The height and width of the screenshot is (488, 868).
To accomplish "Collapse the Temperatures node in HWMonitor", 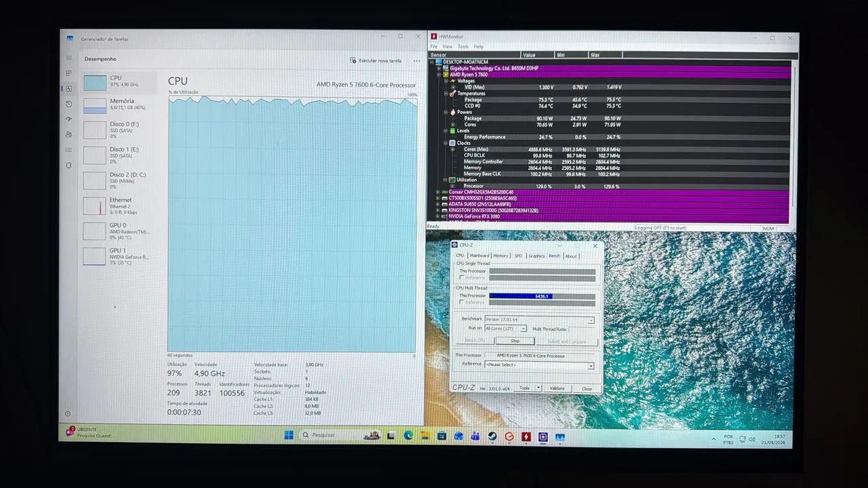I will point(446,94).
